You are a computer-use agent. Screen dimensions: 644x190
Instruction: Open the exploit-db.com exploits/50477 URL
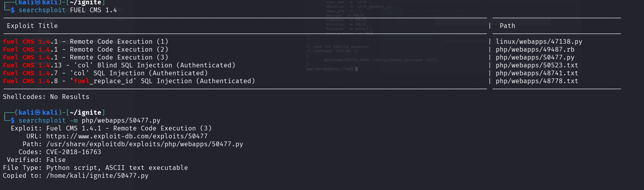[x=127, y=136]
